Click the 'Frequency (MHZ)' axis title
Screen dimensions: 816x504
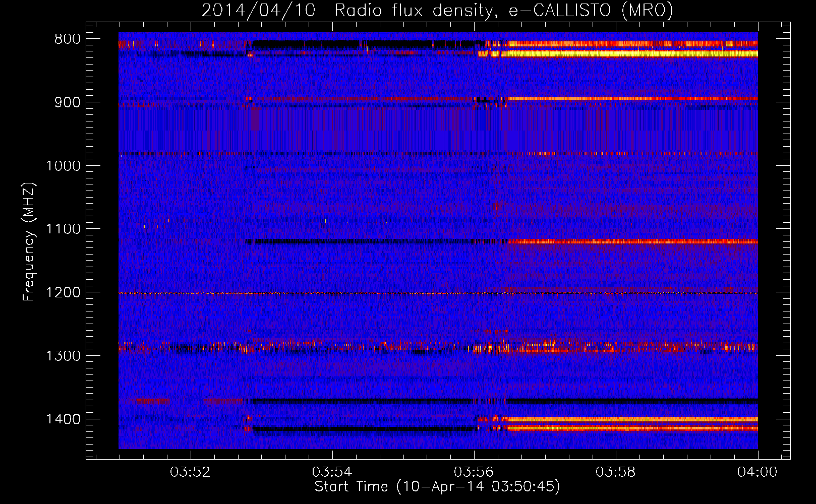click(29, 242)
